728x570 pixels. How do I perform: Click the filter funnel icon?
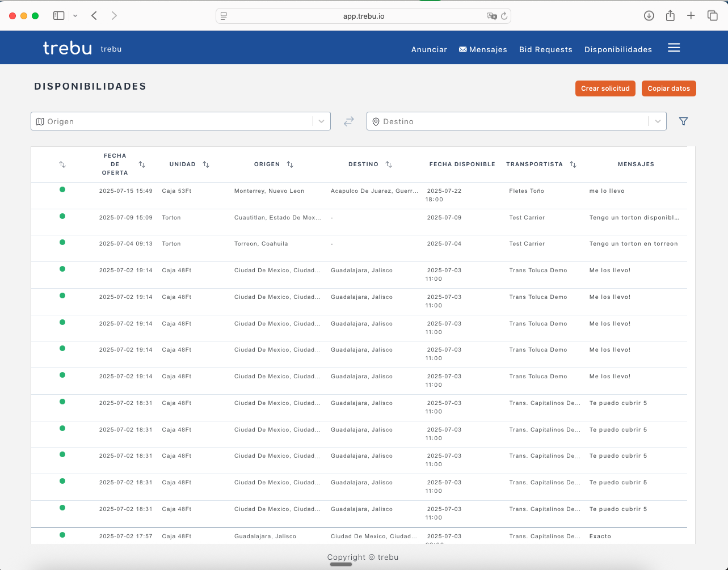[x=683, y=121]
